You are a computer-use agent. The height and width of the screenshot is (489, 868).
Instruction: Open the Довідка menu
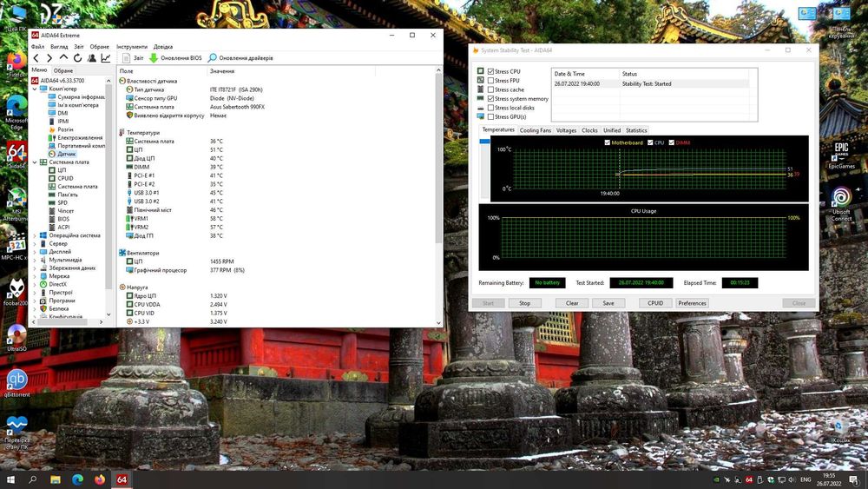[x=163, y=47]
